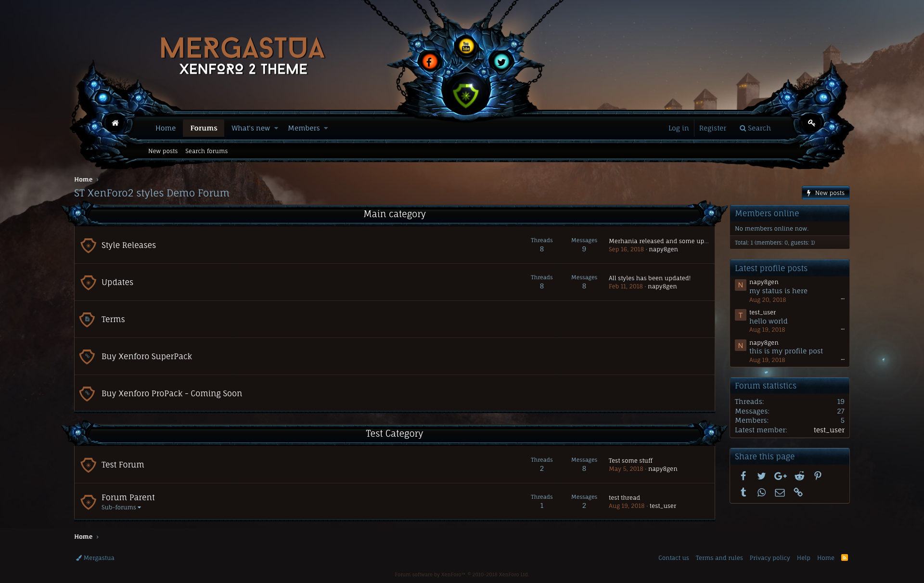The image size is (924, 583).
Task: Open options menu for 'hello world' post
Action: coord(842,329)
